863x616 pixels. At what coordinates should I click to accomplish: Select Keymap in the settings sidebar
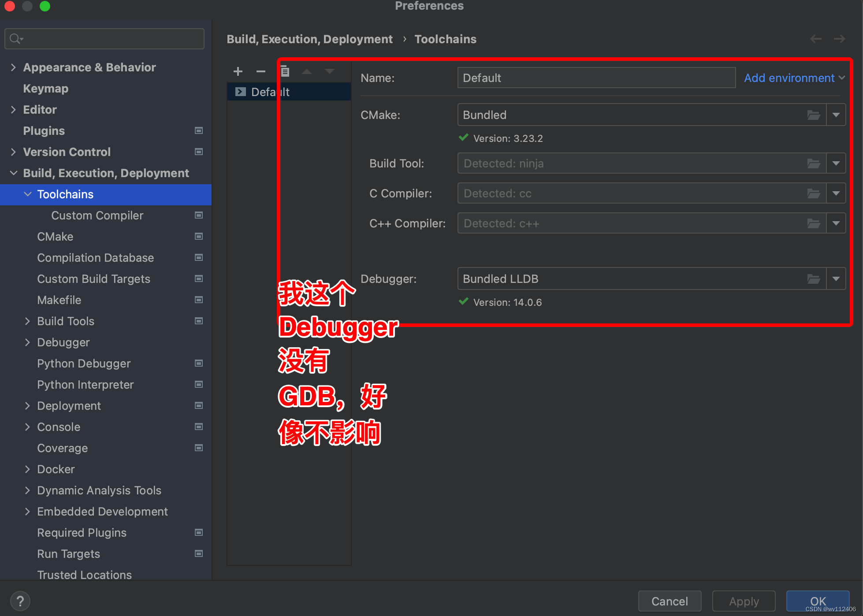point(45,89)
